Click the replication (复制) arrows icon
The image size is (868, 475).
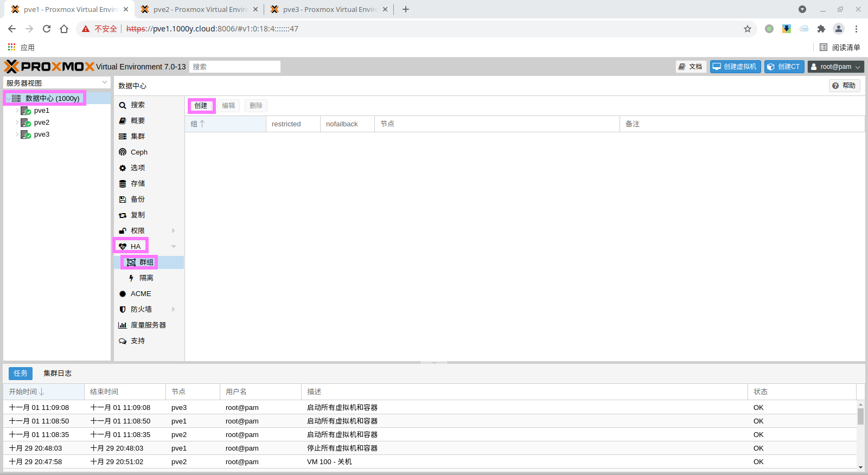[123, 215]
